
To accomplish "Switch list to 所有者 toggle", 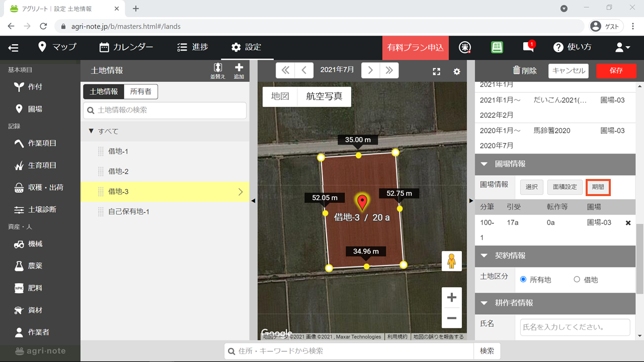I will pyautogui.click(x=141, y=92).
